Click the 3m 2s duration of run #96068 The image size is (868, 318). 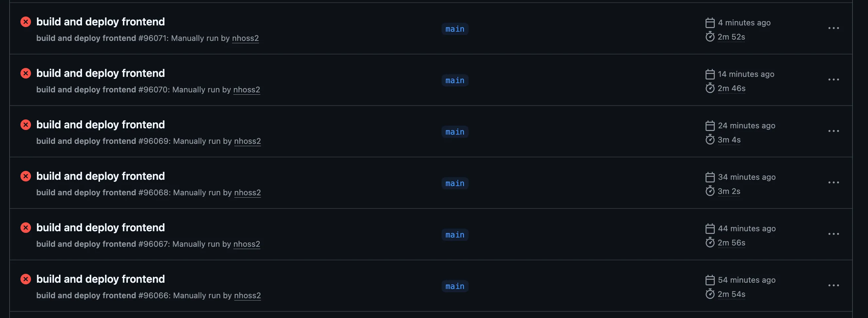click(x=729, y=192)
